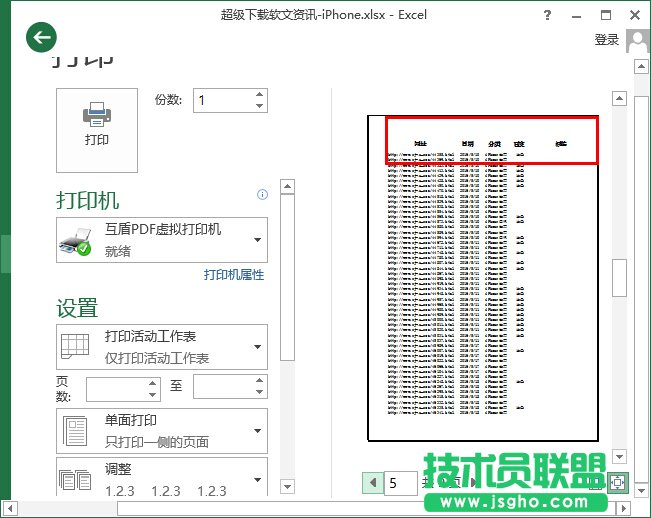This screenshot has height=518, width=651.
Task: Click the back arrow to exit print view
Action: point(41,38)
